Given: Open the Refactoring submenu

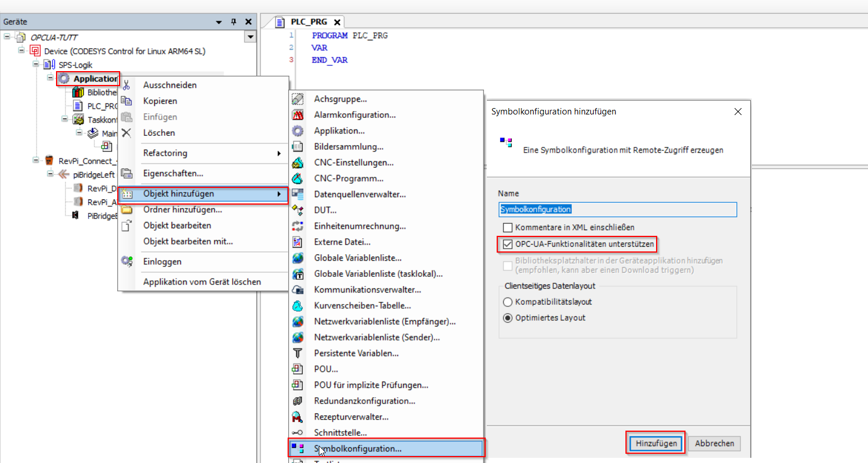Looking at the screenshot, I should 203,153.
